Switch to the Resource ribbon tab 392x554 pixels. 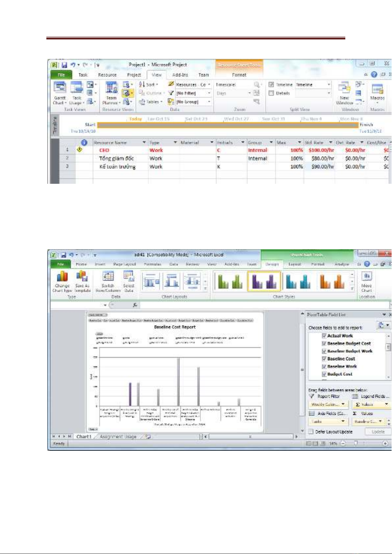click(x=107, y=75)
